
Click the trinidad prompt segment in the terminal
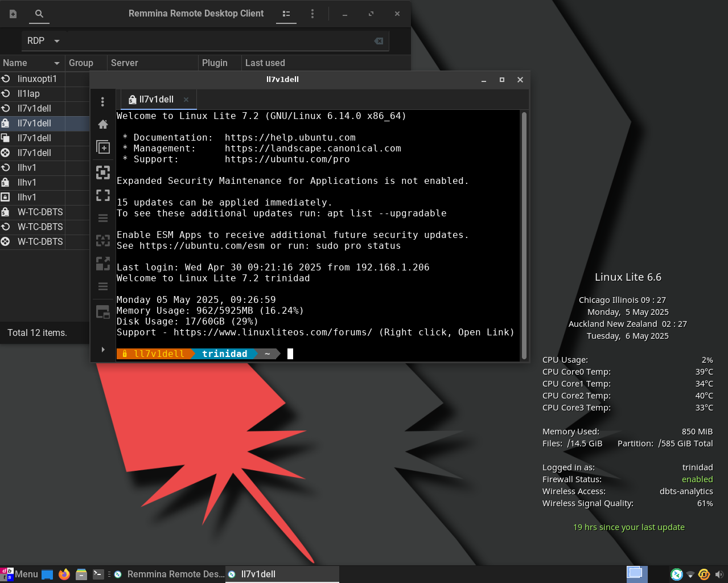pos(225,354)
